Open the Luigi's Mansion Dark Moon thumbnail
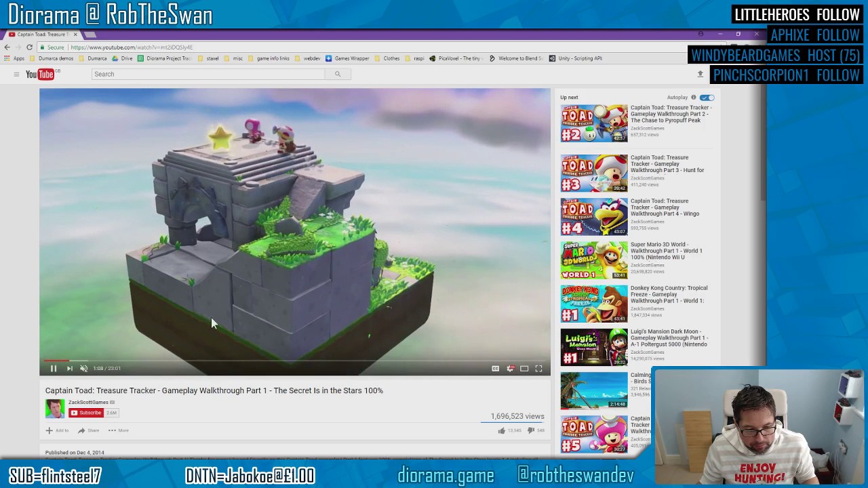Screen dimensions: 868x488 594,348
